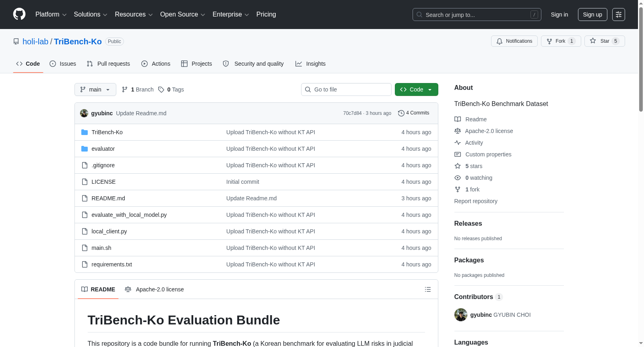Image resolution: width=644 pixels, height=347 pixels.
Task: Go to the GitHub homepage logo
Action: click(19, 15)
